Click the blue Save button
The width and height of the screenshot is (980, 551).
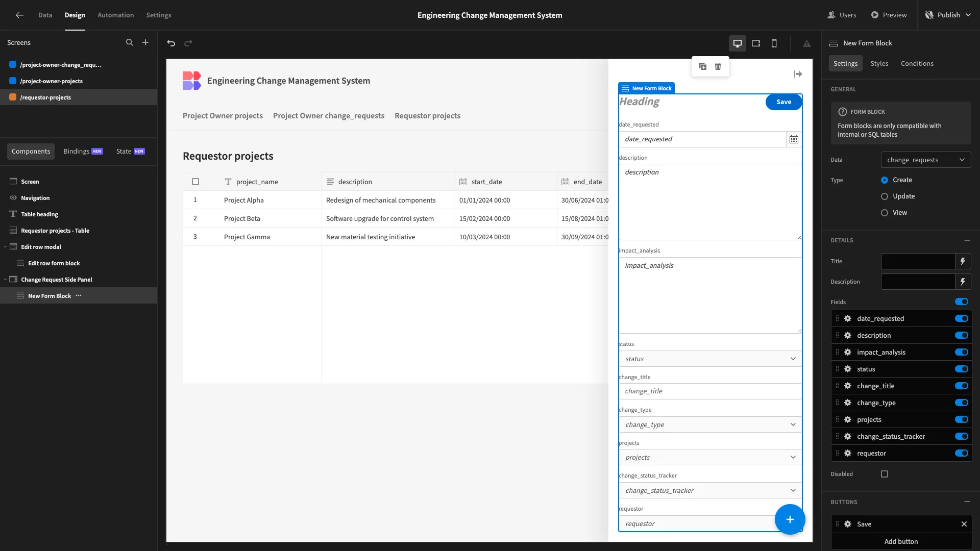(783, 102)
